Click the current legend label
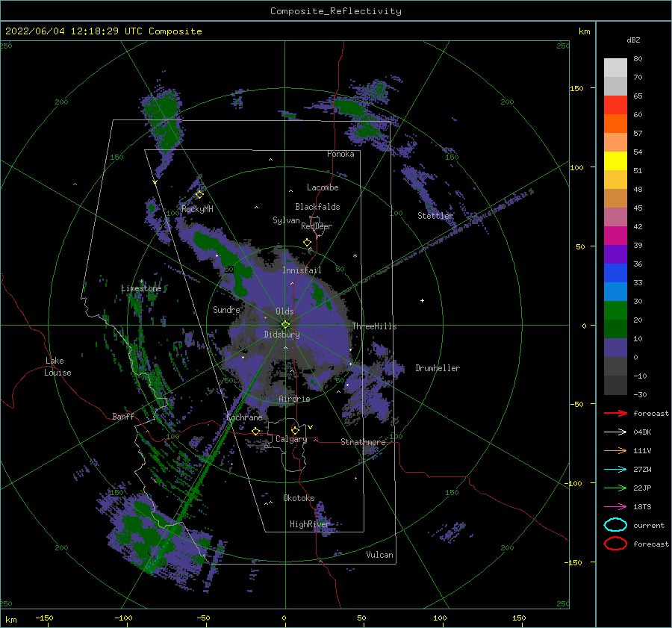The width and height of the screenshot is (672, 628). [x=649, y=525]
